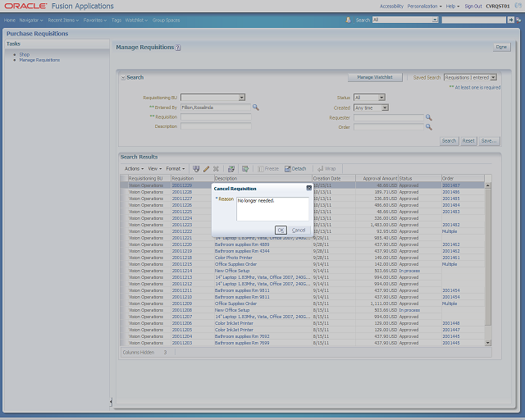The width and height of the screenshot is (525, 420).
Task: Select row header of requisition 20011203
Action: click(124, 343)
